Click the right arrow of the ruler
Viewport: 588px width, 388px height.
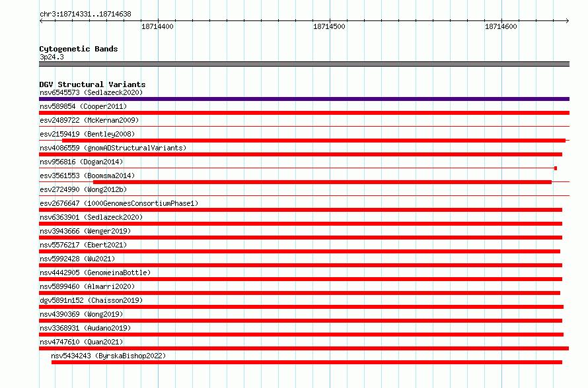pos(568,20)
